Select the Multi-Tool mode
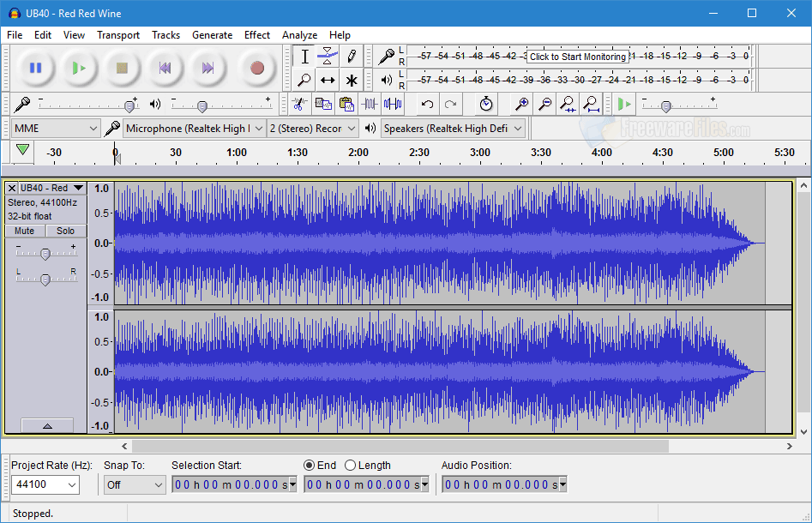Screen dimensions: 812x523 pos(352,79)
